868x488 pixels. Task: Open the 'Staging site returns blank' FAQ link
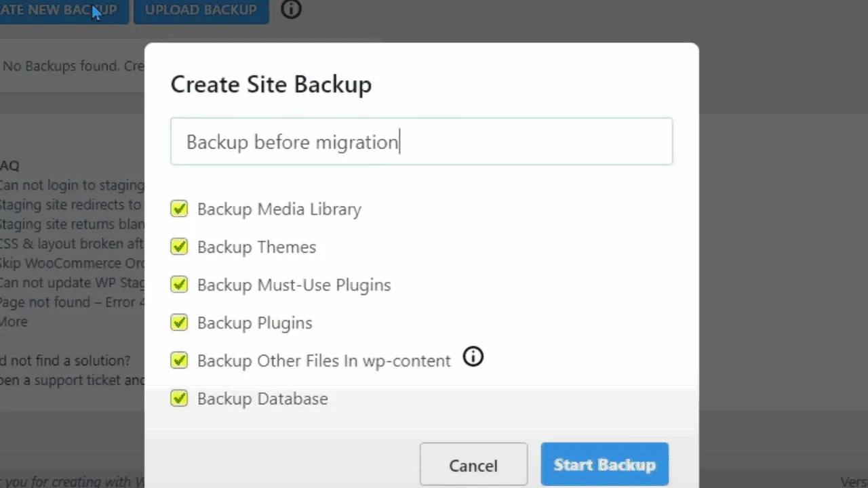72,224
